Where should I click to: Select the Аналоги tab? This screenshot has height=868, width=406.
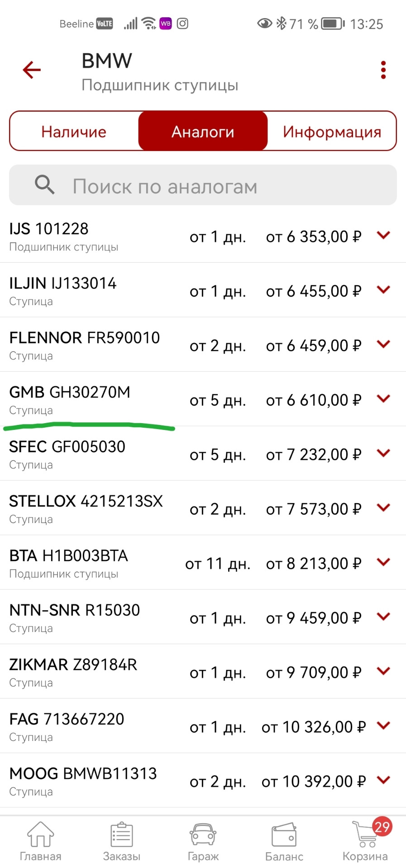pyautogui.click(x=203, y=132)
